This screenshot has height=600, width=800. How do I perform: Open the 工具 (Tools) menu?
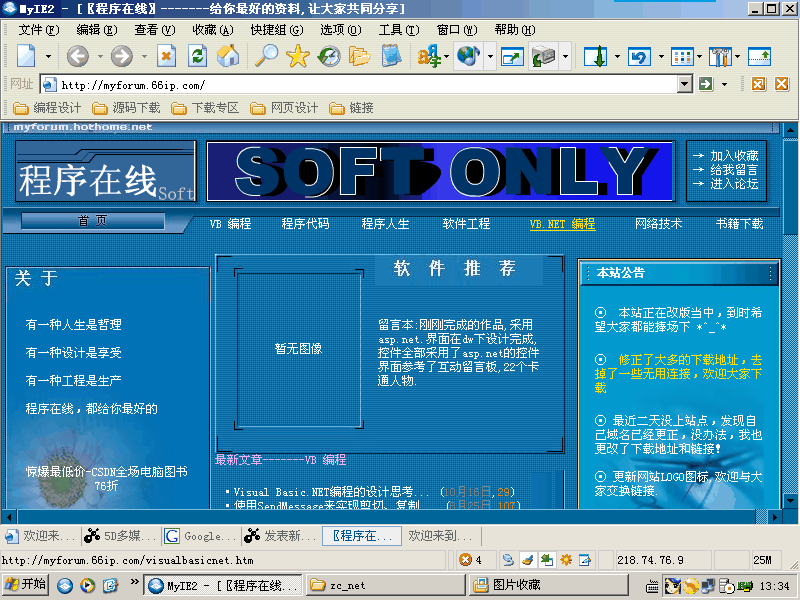point(398,30)
